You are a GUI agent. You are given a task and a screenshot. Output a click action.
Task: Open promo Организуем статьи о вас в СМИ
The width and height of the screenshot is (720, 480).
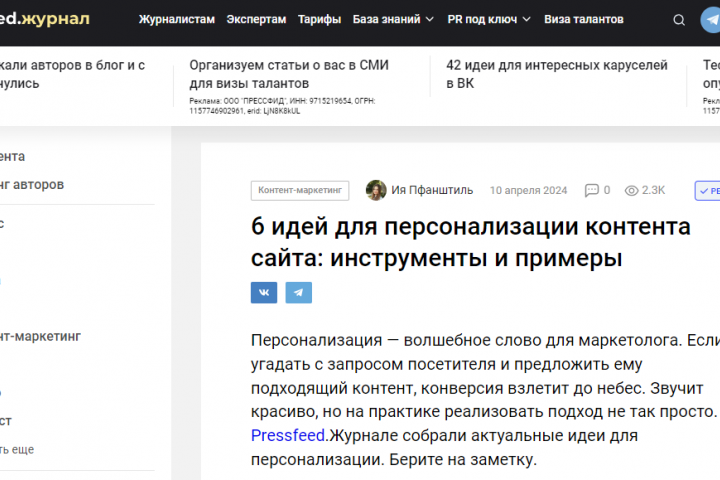(x=289, y=74)
